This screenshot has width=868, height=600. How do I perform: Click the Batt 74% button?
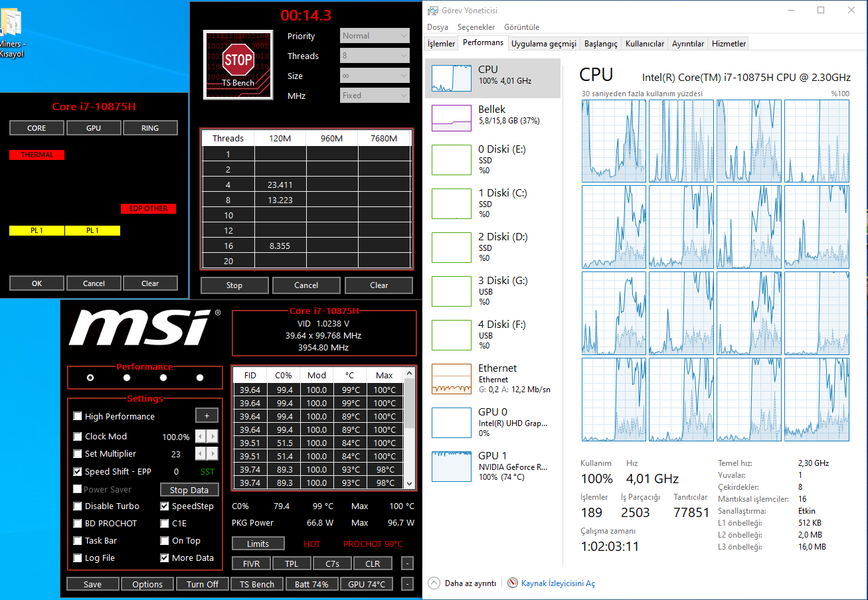click(x=311, y=584)
